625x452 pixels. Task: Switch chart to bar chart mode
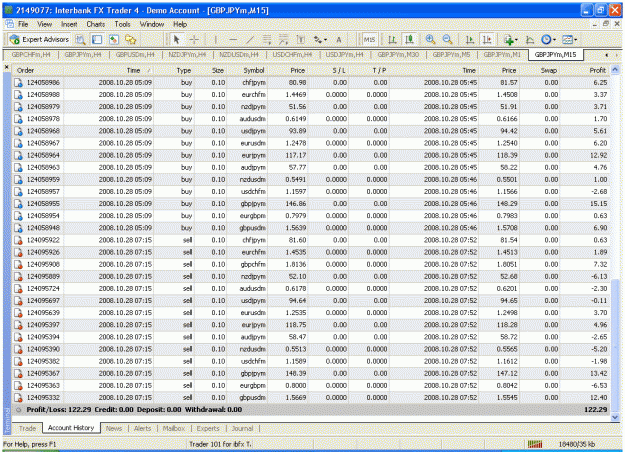pyautogui.click(x=392, y=39)
